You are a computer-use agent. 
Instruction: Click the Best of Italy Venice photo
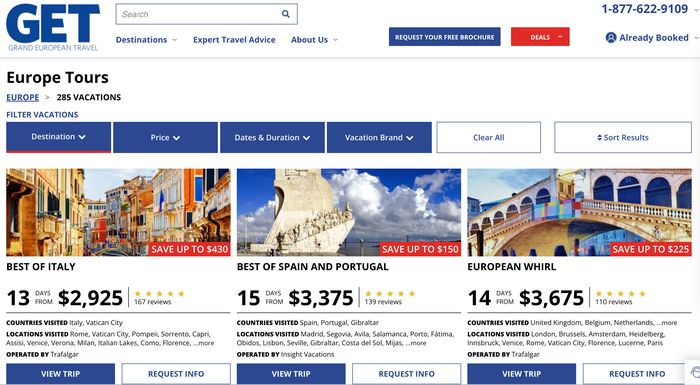pos(118,212)
